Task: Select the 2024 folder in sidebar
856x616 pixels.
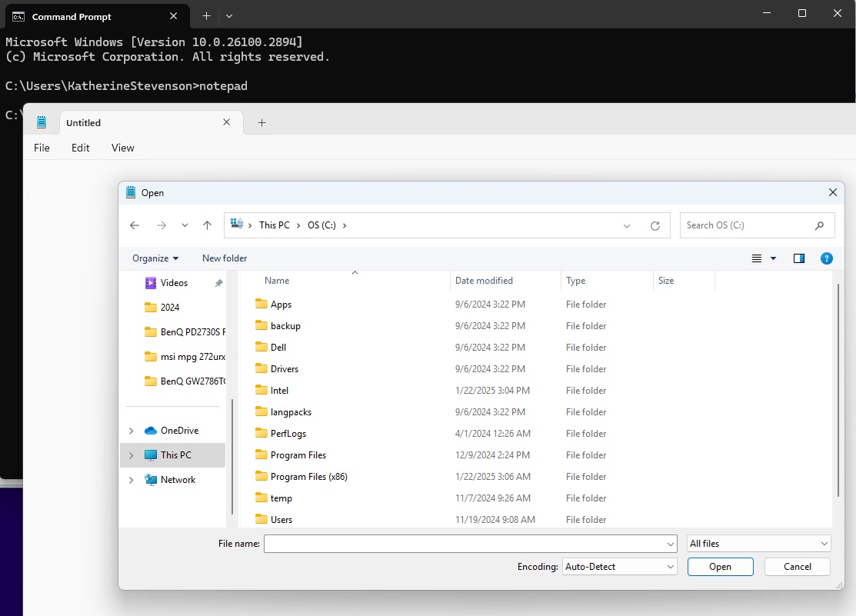Action: (x=170, y=308)
